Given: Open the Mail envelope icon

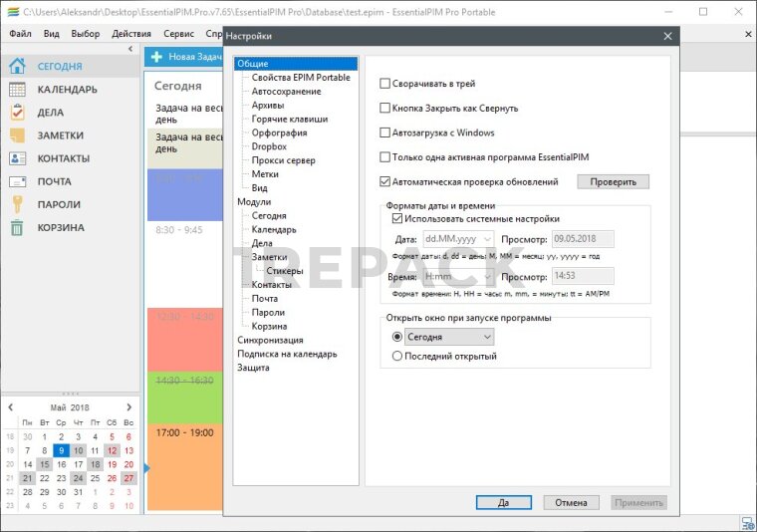Looking at the screenshot, I should pyautogui.click(x=17, y=182).
